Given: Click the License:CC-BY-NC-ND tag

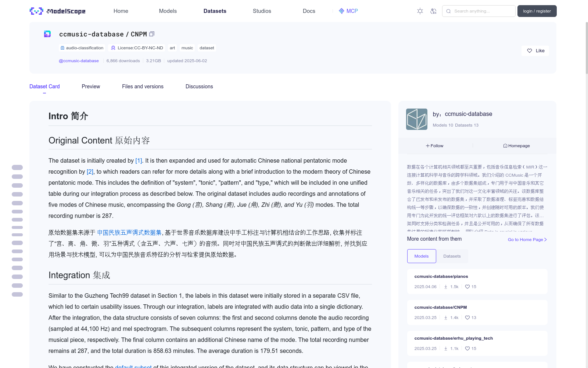Looking at the screenshot, I should [137, 48].
